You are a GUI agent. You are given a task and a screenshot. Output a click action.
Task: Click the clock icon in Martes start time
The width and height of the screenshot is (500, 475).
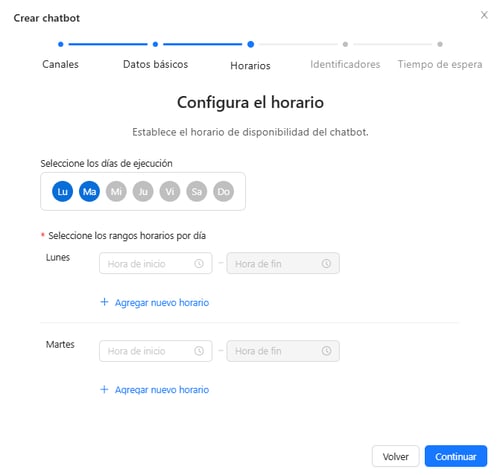(x=199, y=351)
